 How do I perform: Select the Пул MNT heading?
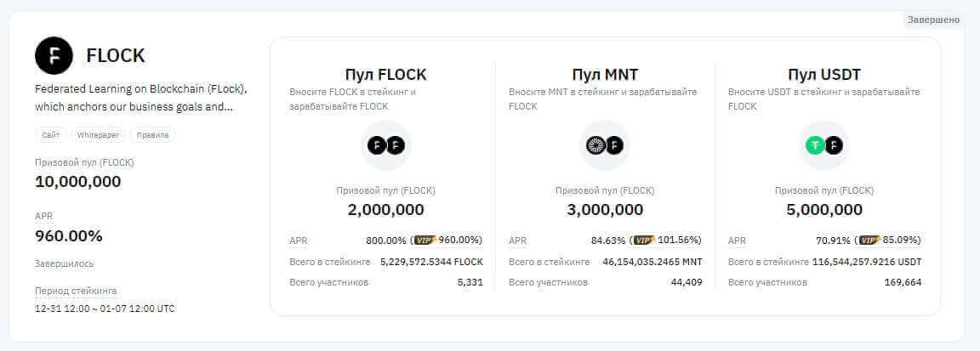tap(605, 75)
